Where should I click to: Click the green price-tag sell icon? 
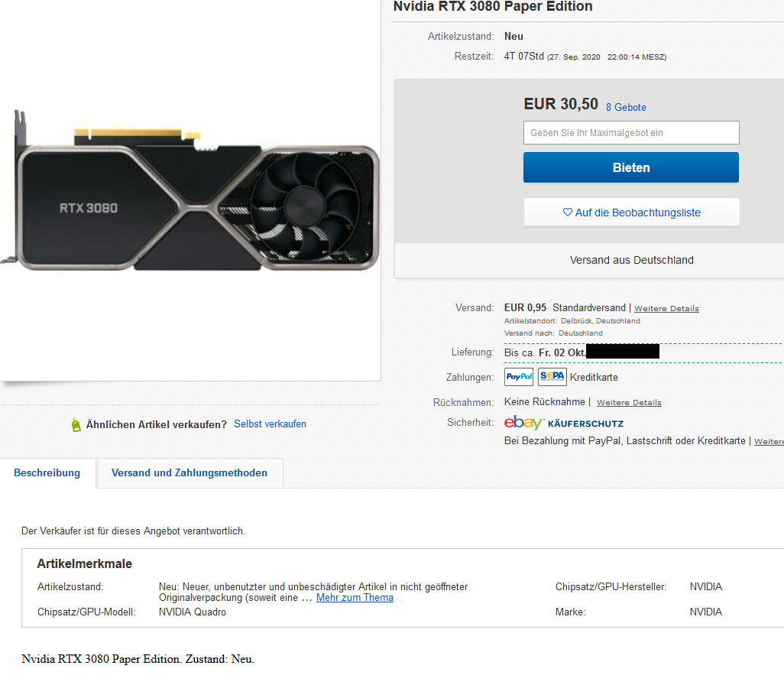click(x=76, y=424)
